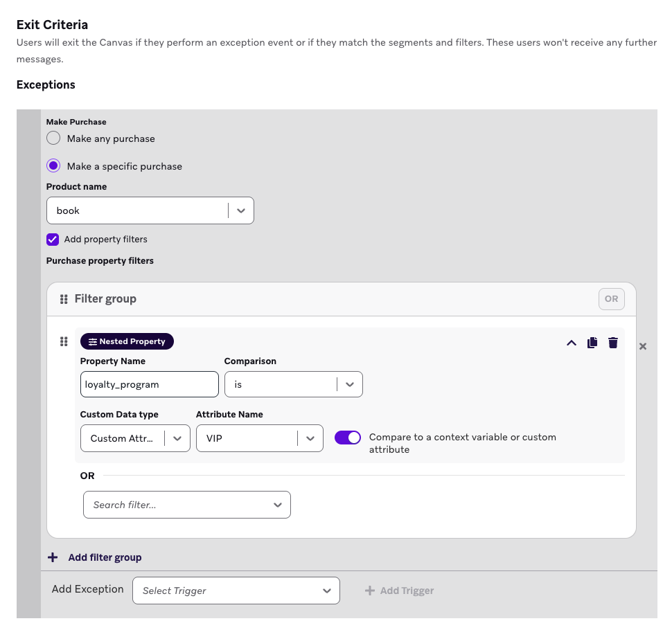
Task: Delete the nested property filter via trash icon
Action: point(613,343)
